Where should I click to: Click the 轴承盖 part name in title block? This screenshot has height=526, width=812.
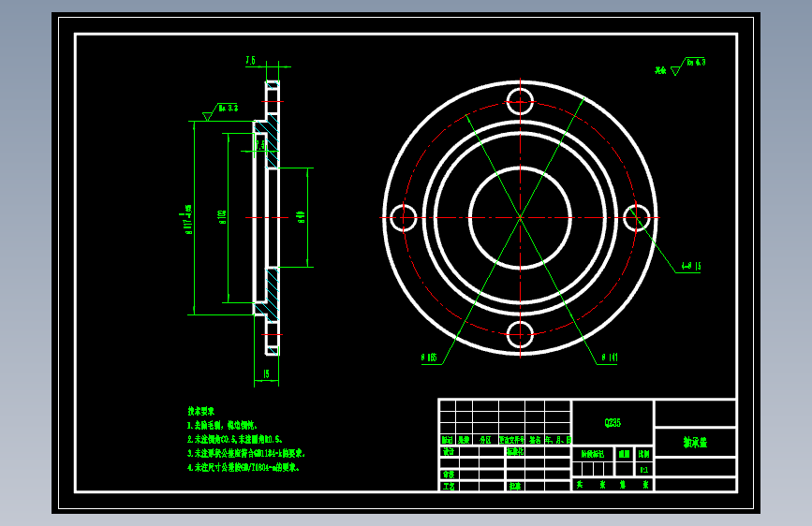695,442
